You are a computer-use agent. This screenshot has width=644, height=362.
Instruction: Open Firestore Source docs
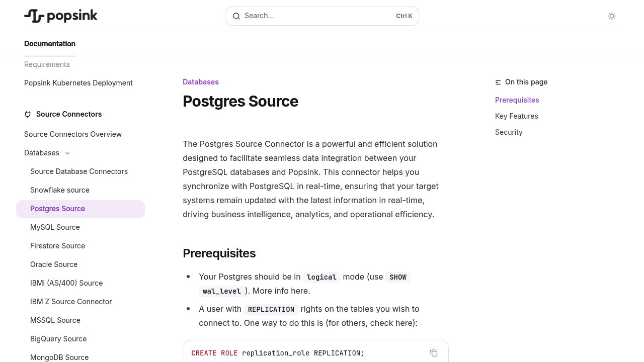[x=57, y=246]
